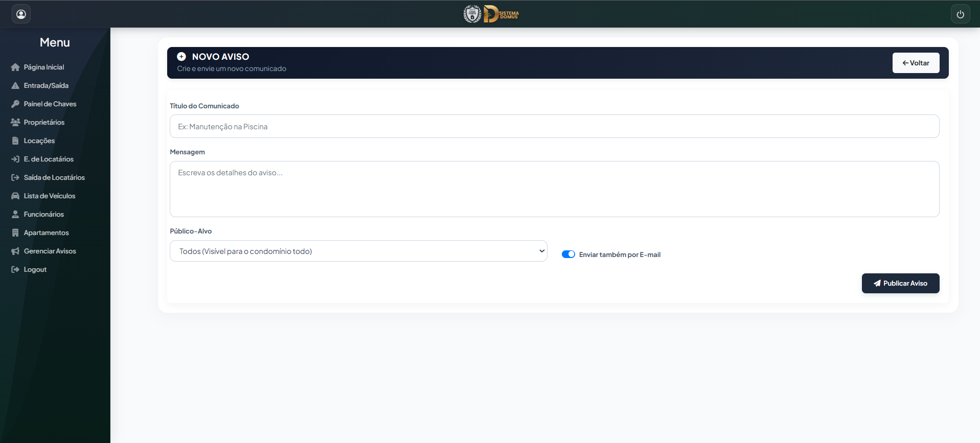Viewport: 980px width, 443px height.
Task: Open Saída de Locatários menu entry
Action: coord(54,178)
